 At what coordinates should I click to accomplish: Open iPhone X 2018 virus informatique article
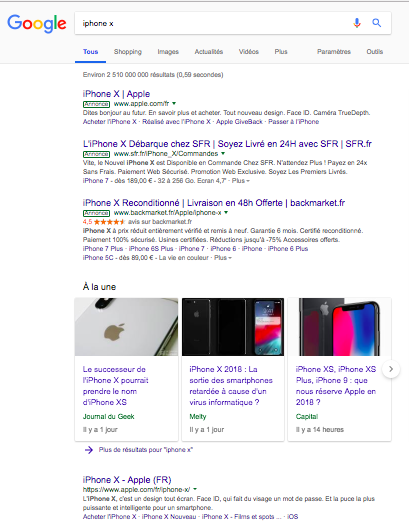(x=231, y=386)
